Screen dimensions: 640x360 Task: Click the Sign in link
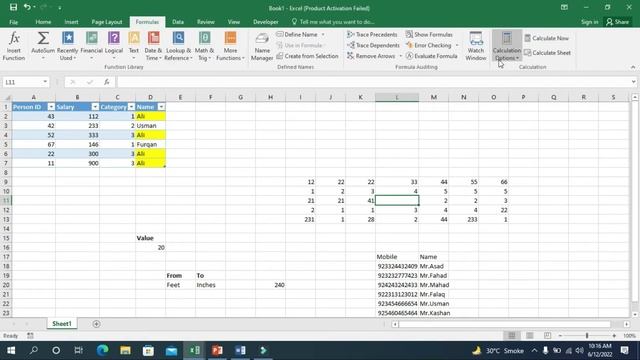[x=589, y=22]
